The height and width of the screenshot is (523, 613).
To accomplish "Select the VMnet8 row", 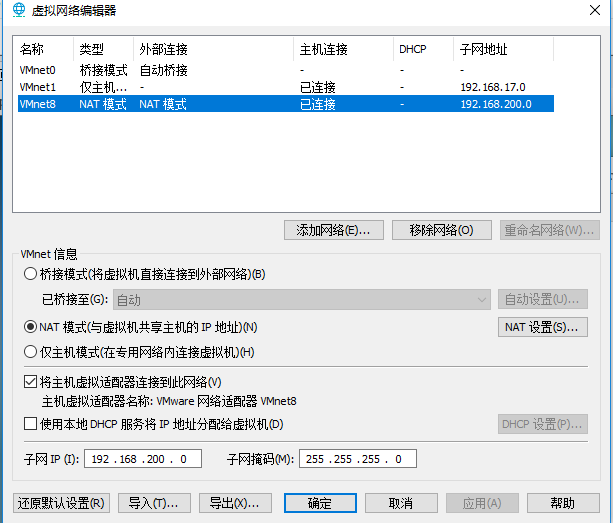I will pos(286,104).
